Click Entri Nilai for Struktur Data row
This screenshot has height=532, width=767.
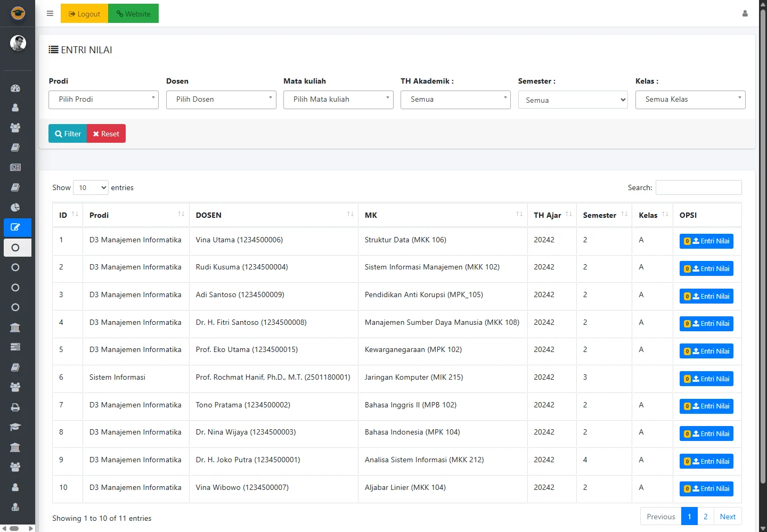pyautogui.click(x=706, y=241)
